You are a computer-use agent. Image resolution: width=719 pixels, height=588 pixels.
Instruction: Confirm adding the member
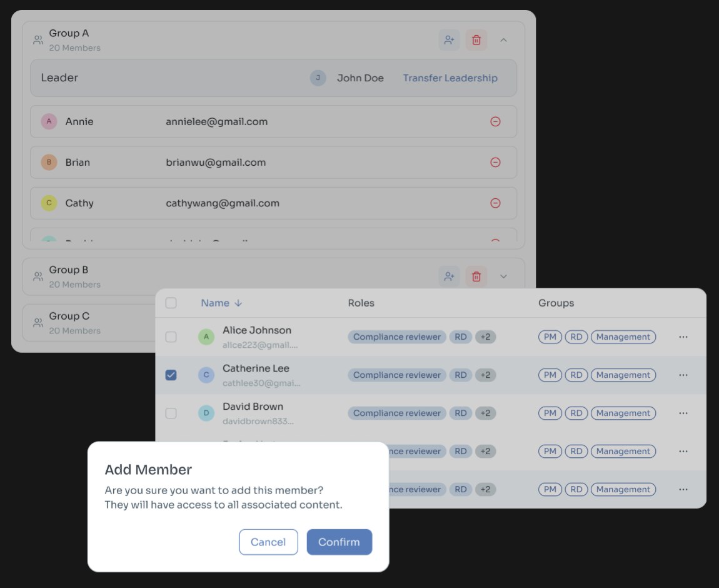tap(339, 542)
